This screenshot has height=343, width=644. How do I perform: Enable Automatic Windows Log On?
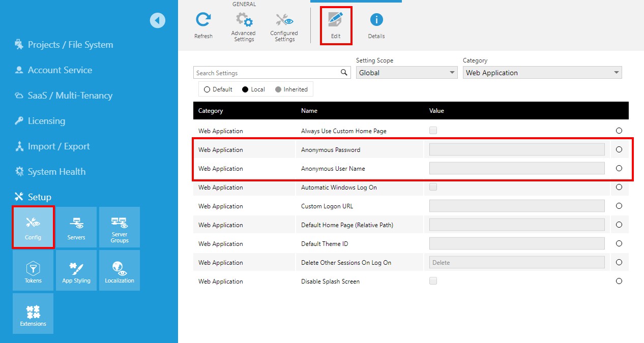pos(433,187)
